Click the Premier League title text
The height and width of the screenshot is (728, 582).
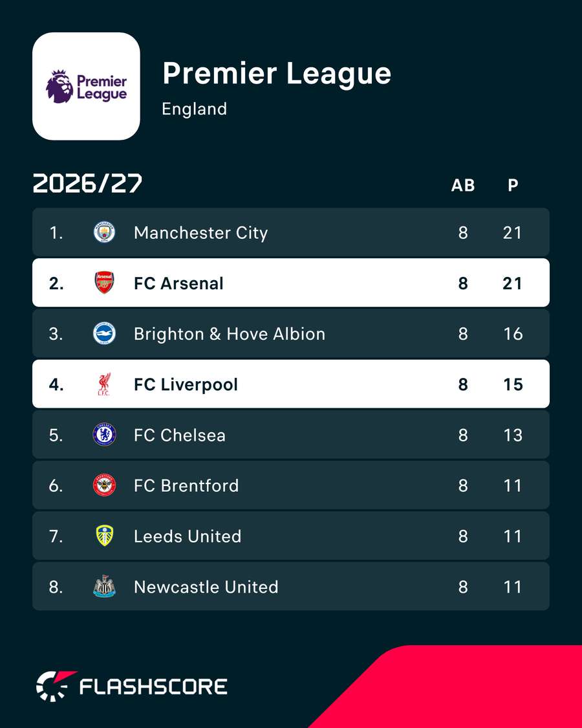coord(277,74)
